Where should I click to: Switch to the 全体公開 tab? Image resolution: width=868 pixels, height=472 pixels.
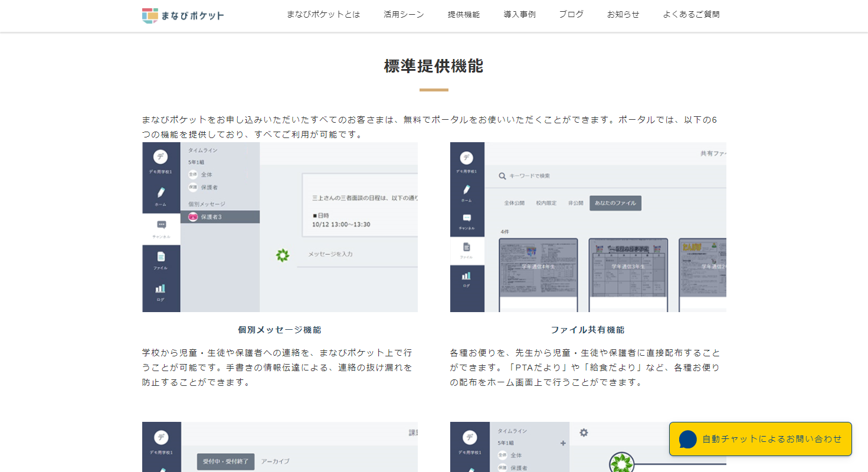514,203
